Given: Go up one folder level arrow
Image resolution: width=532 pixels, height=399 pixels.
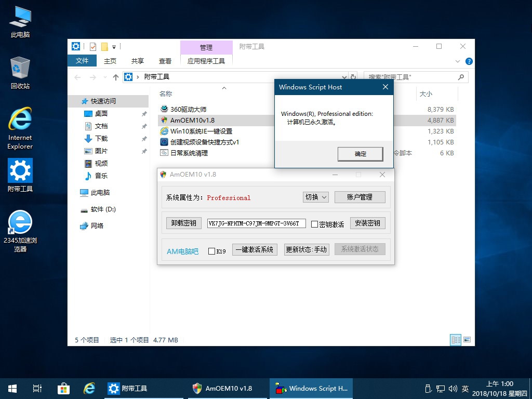Looking at the screenshot, I should tap(116, 77).
